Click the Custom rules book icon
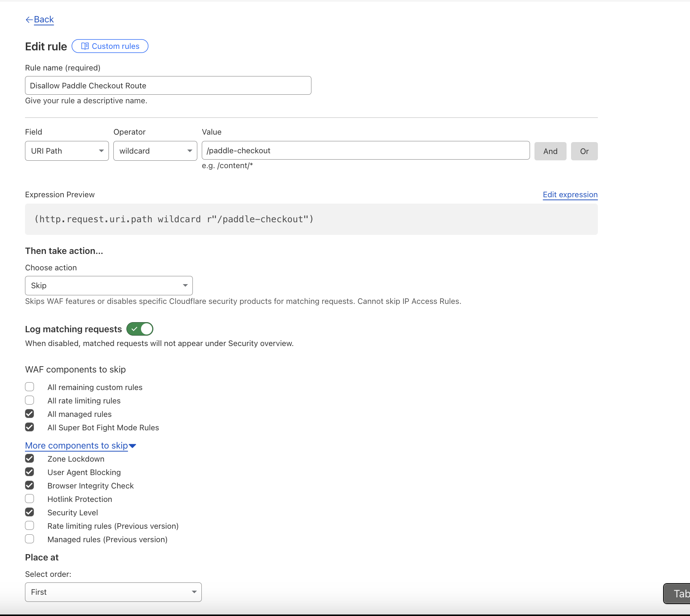 click(x=85, y=46)
